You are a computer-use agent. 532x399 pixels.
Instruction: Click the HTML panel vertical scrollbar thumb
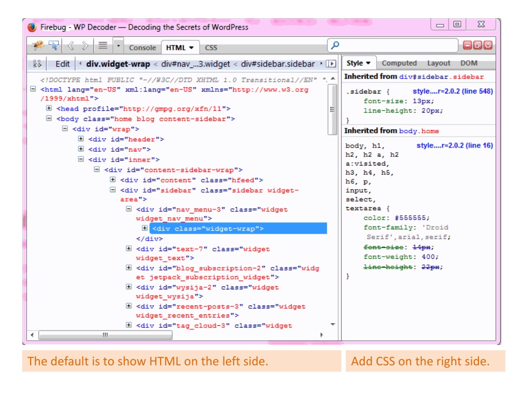click(x=332, y=110)
